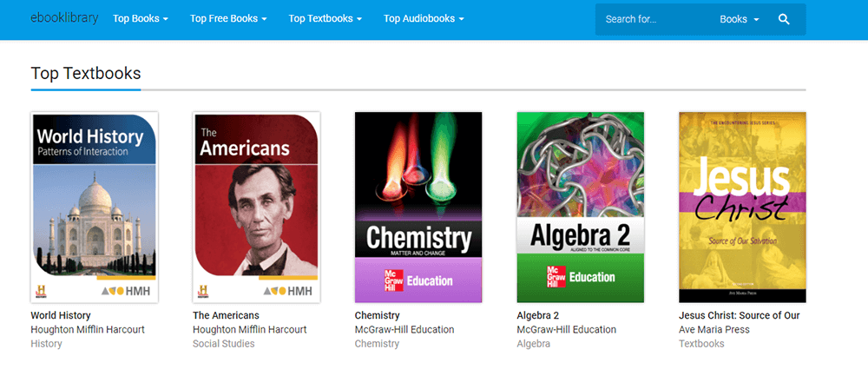
Task: Open the Books search category selector
Action: pyautogui.click(x=739, y=19)
